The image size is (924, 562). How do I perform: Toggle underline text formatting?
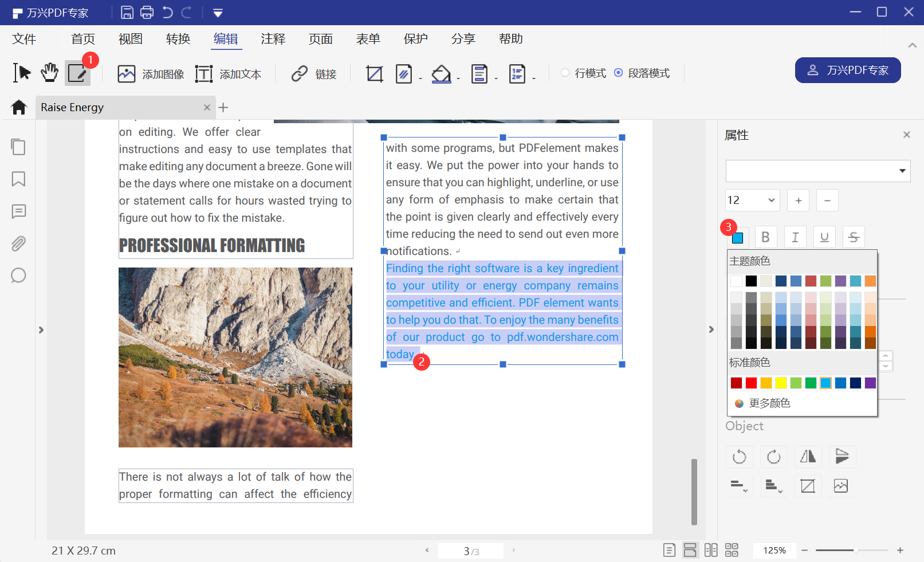824,237
